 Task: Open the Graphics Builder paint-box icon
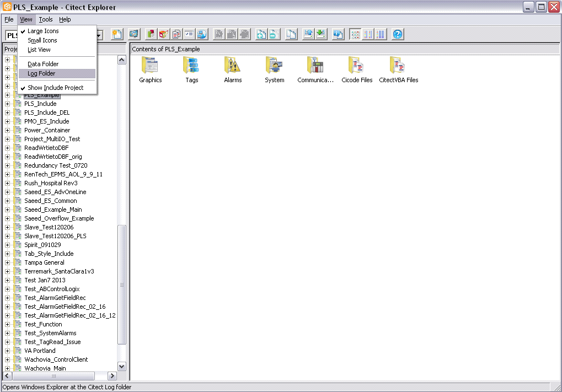tap(163, 34)
